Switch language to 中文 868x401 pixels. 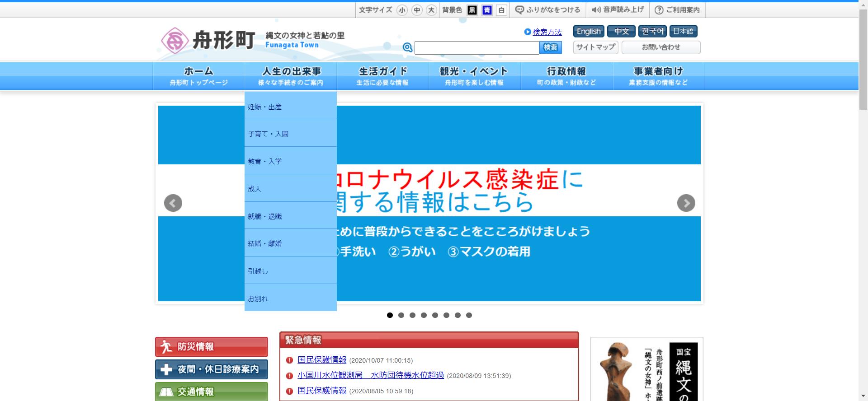621,31
